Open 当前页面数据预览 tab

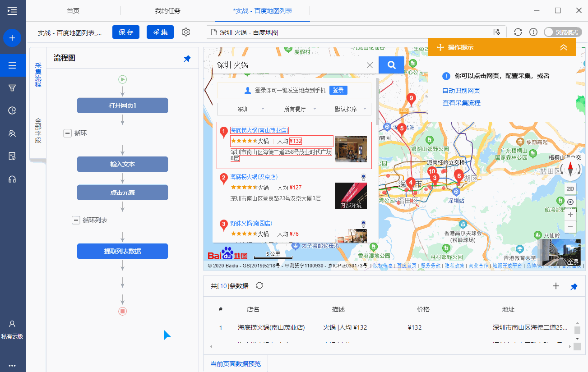236,363
